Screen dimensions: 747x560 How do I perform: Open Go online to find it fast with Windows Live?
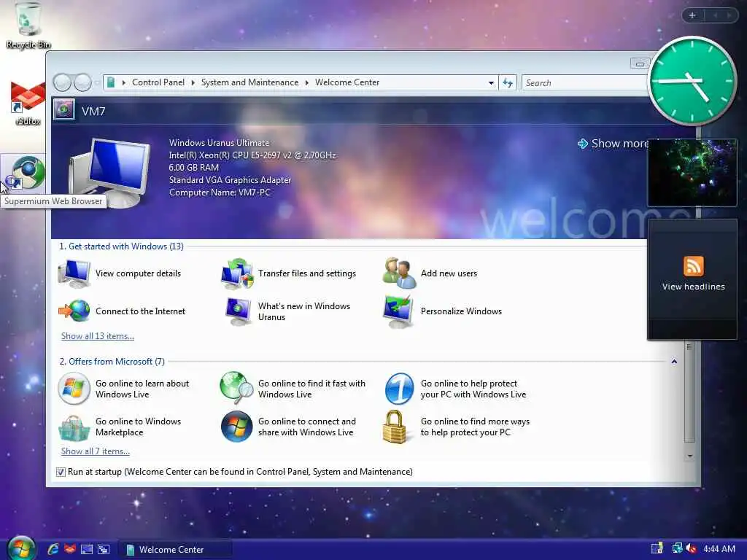[293, 389]
